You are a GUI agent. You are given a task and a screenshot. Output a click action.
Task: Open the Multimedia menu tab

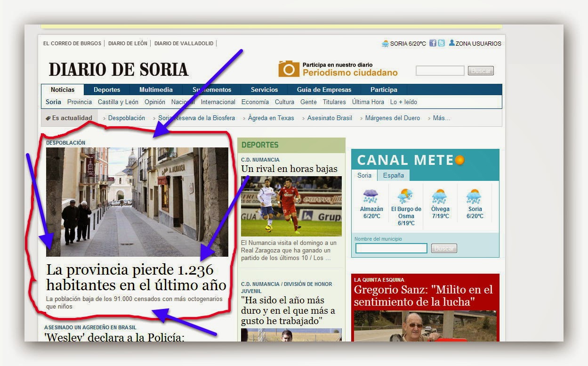coord(156,89)
